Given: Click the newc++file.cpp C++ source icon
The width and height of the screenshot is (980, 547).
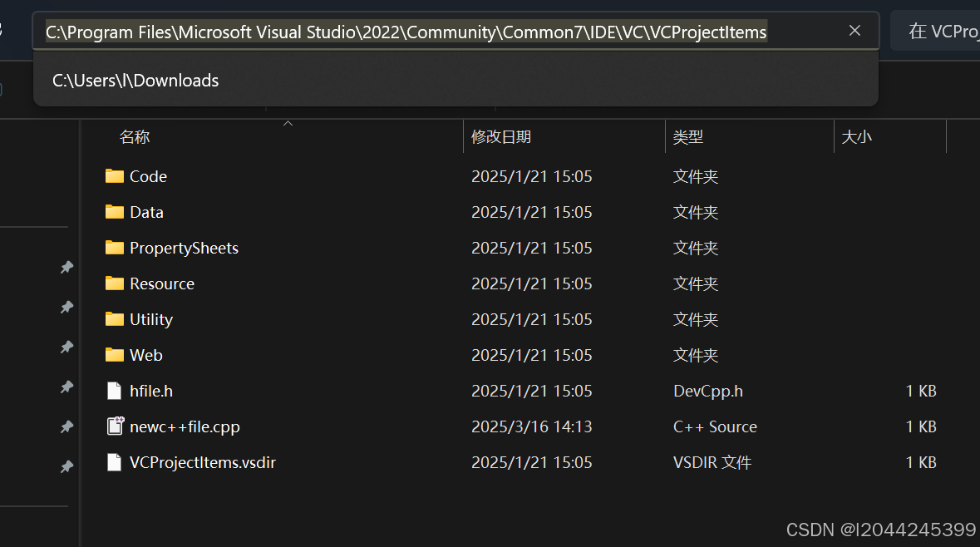Looking at the screenshot, I should point(114,426).
